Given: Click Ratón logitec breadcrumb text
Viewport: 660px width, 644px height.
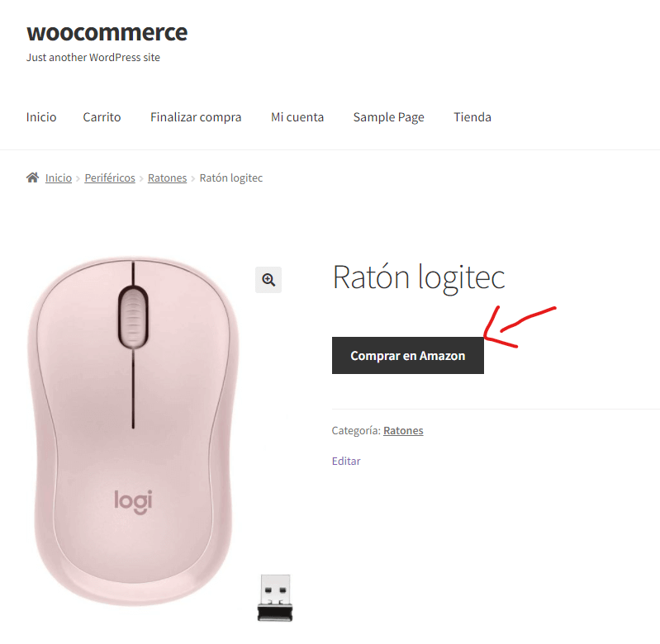Looking at the screenshot, I should click(x=231, y=178).
